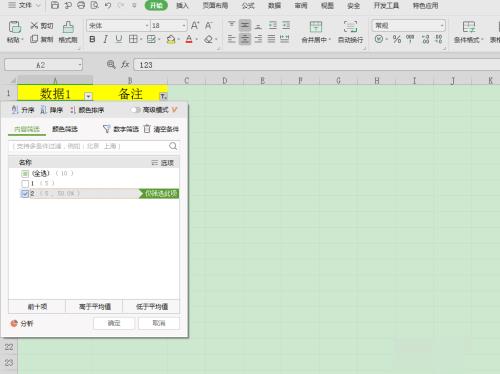Screen dimensions: 500x374
Task: Uncheck the checkbox for value 2
Action: pos(25,194)
